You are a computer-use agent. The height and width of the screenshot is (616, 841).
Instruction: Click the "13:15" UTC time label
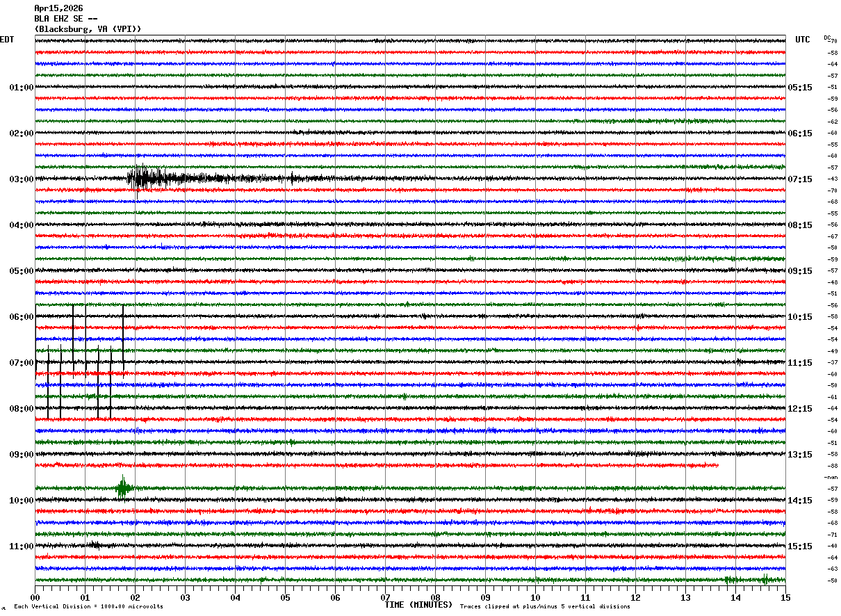800,455
